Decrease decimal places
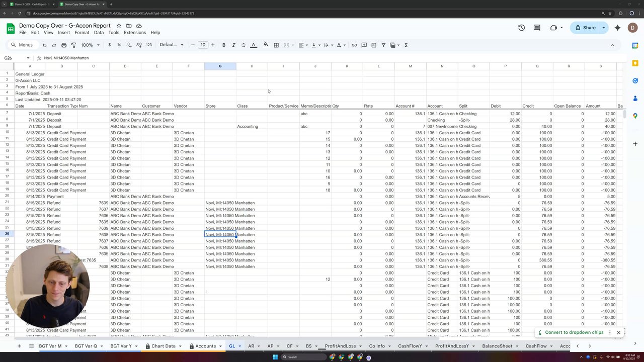Screen dimensions: 644x362 click(129, 45)
